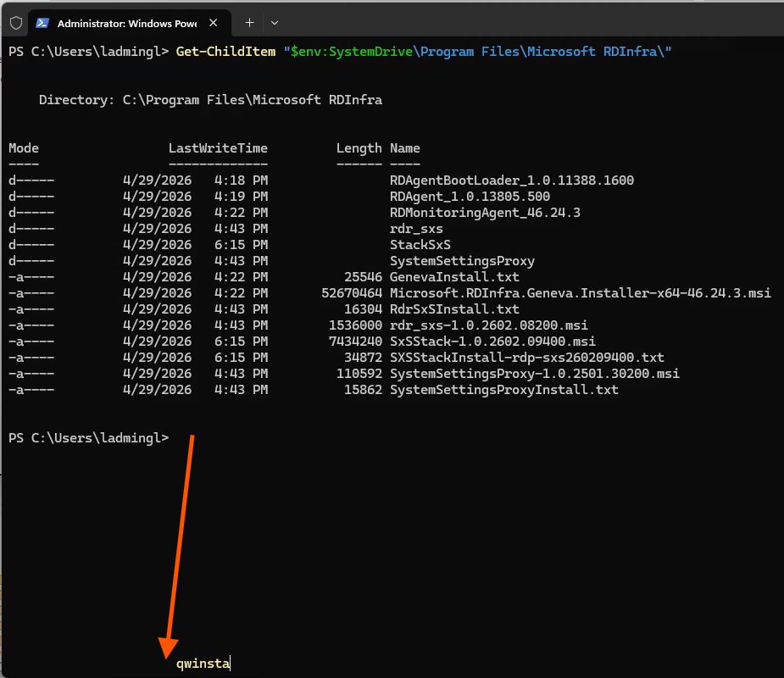Click the SystemSettingsProxy folder name
784x678 pixels.
[463, 261]
